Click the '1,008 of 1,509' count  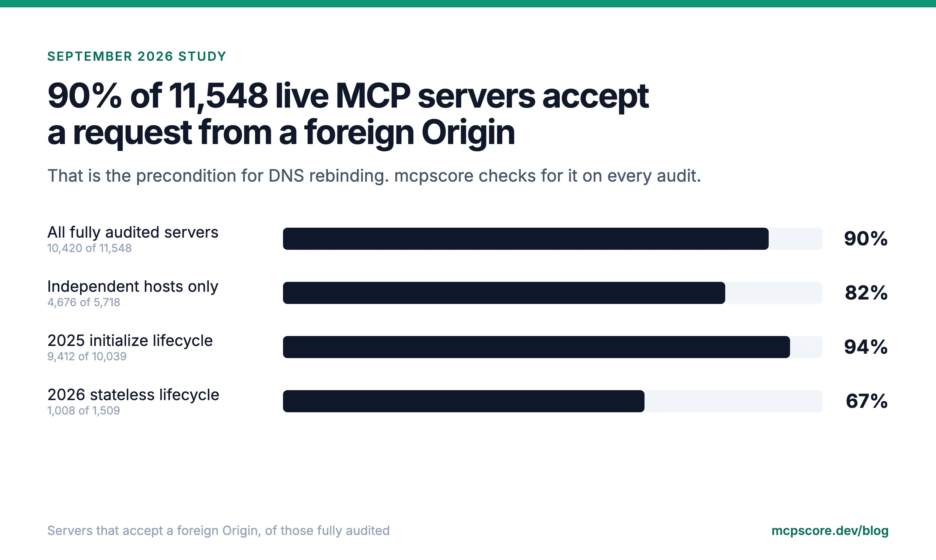click(x=84, y=410)
